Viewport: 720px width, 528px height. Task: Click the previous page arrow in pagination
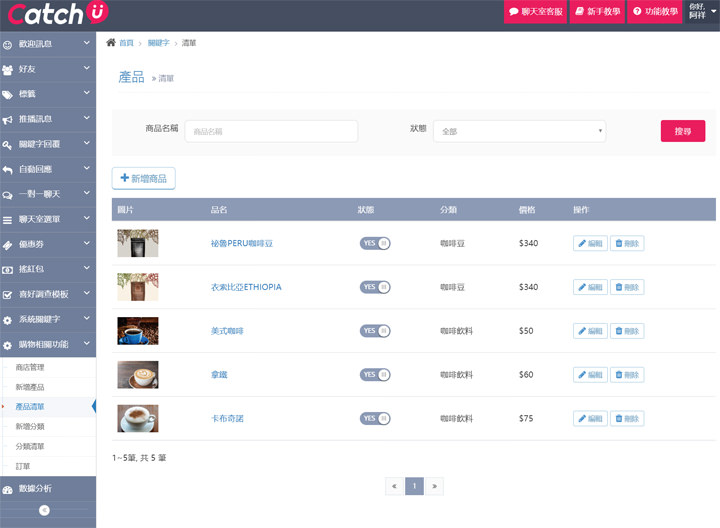pyautogui.click(x=394, y=486)
